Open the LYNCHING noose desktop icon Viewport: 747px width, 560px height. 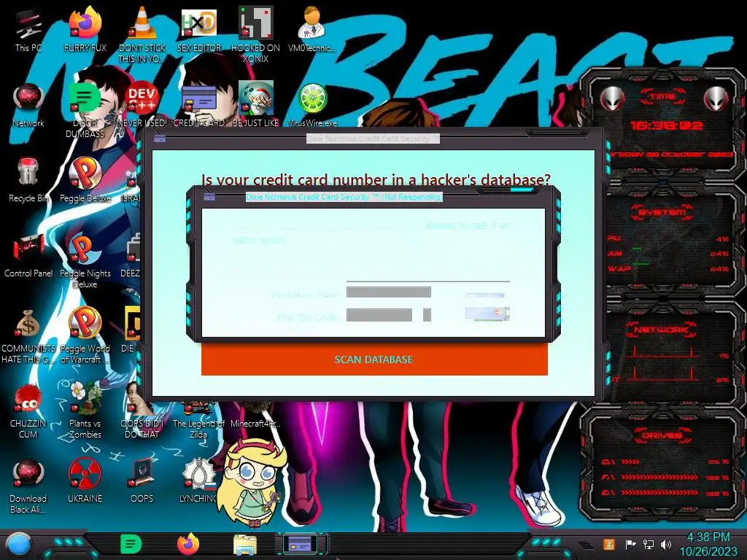[x=199, y=481]
